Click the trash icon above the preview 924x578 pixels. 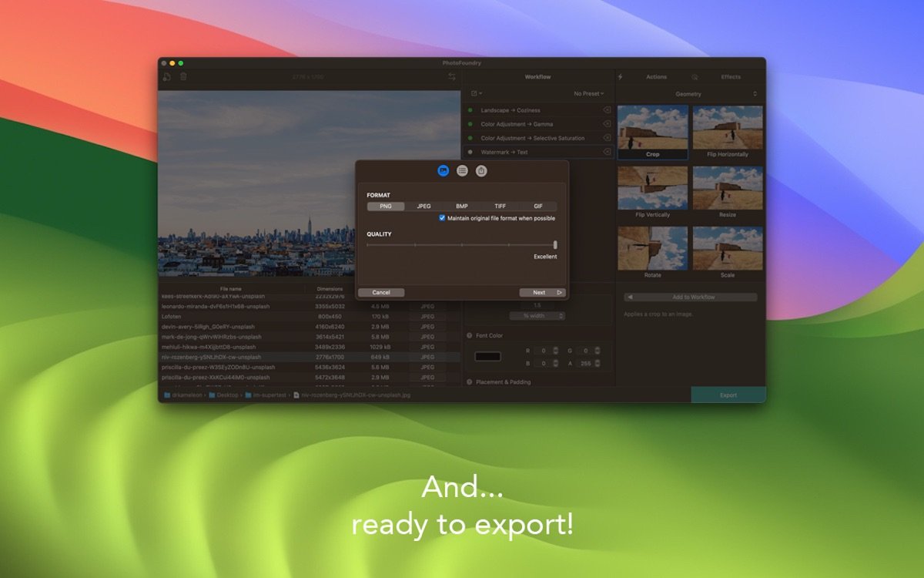click(x=183, y=76)
